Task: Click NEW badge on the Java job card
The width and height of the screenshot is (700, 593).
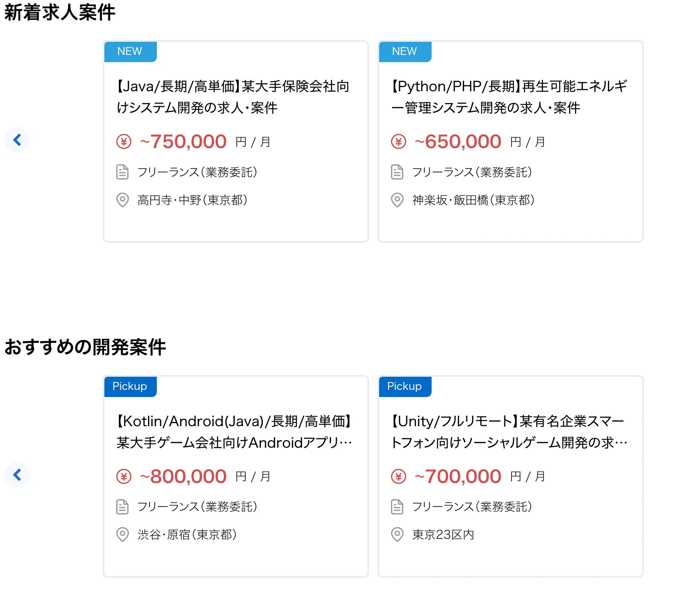Action: point(130,52)
